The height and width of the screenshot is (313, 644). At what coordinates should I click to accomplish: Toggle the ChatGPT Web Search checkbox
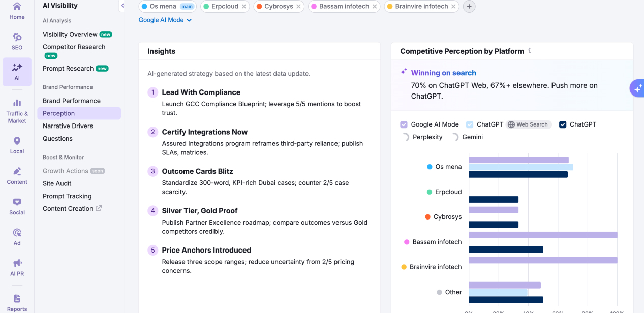tap(470, 124)
